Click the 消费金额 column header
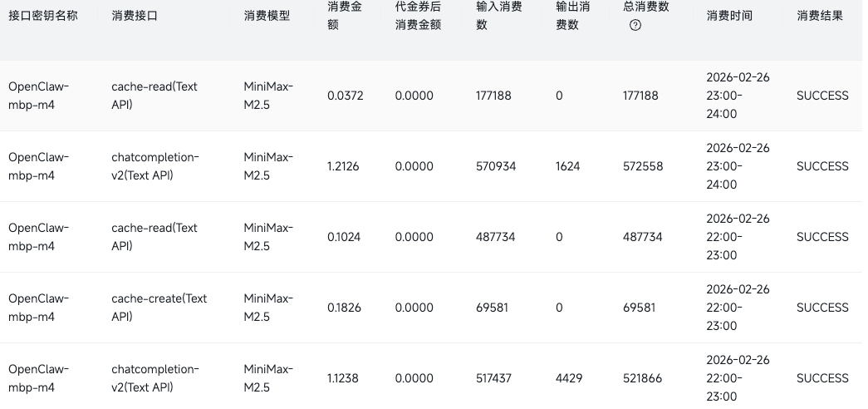 click(345, 16)
